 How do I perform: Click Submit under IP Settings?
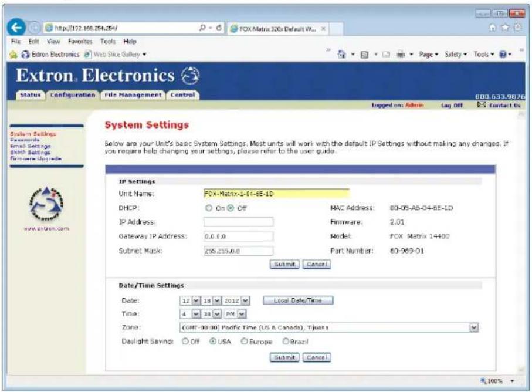(x=284, y=264)
